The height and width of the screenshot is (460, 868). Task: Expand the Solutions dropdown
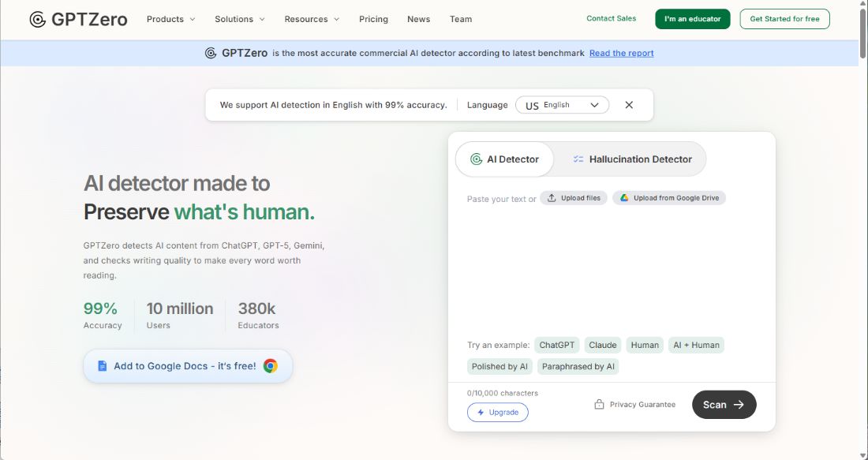[240, 19]
